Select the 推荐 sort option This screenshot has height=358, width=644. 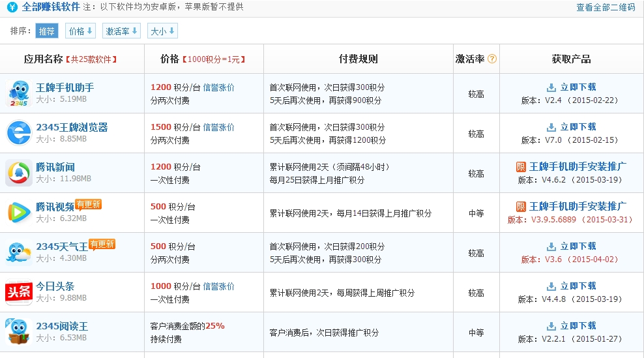[x=47, y=31]
